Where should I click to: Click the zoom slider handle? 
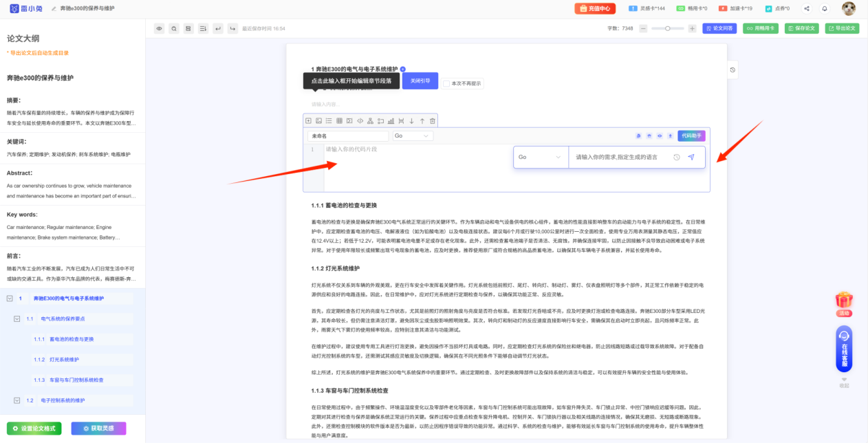point(668,28)
